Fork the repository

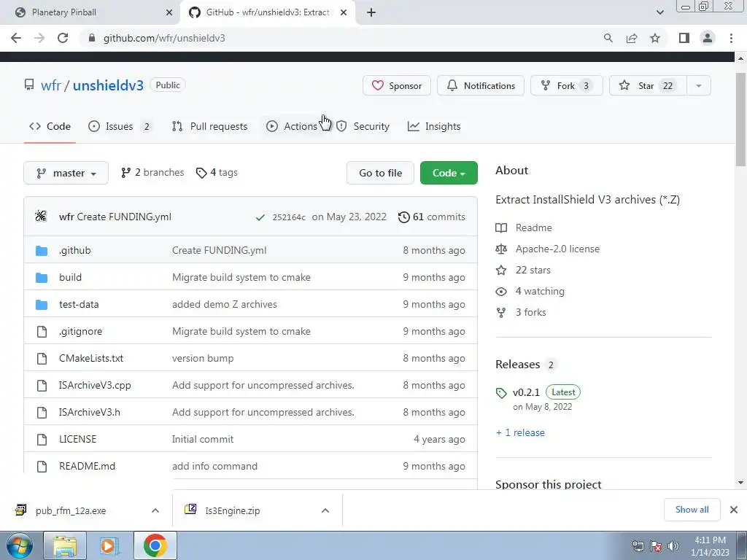coord(566,86)
